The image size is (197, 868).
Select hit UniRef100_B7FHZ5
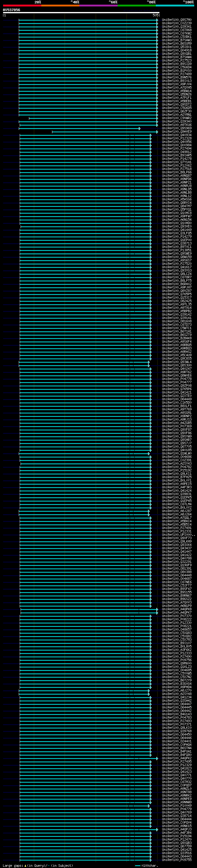176,477
